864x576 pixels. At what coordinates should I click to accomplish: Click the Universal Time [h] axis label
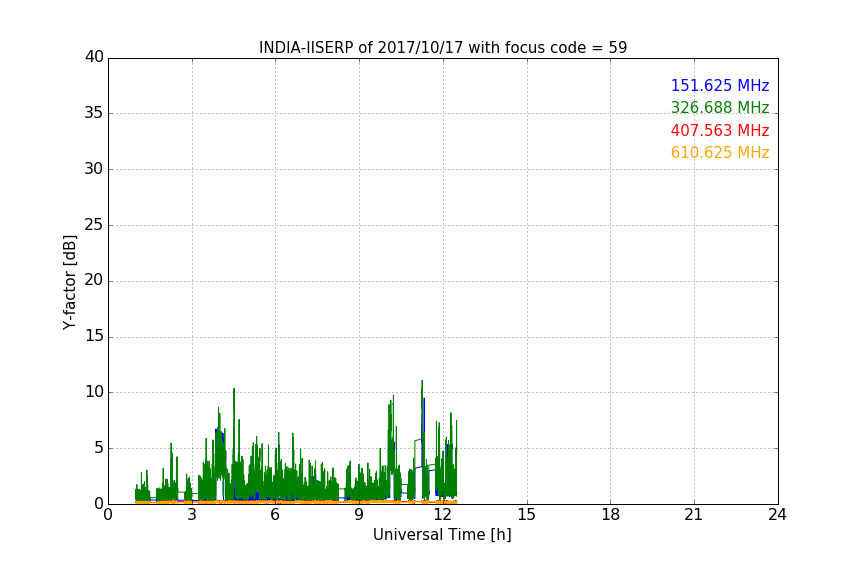[x=442, y=535]
